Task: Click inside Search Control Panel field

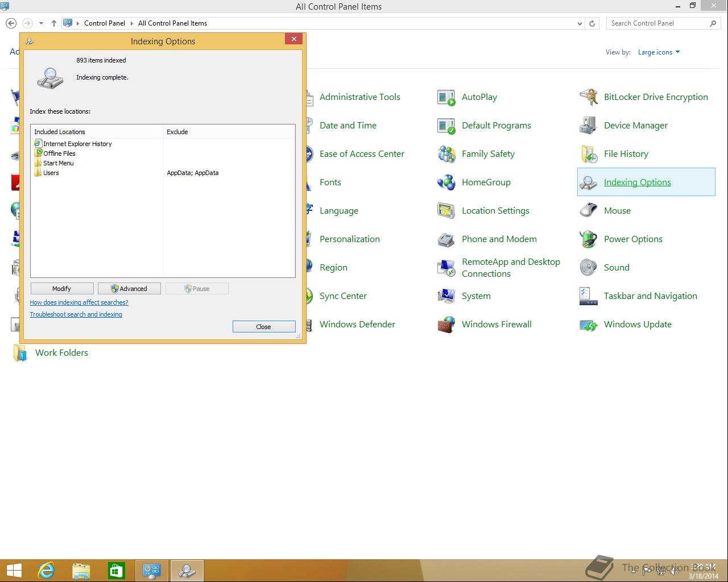Action: tap(657, 23)
